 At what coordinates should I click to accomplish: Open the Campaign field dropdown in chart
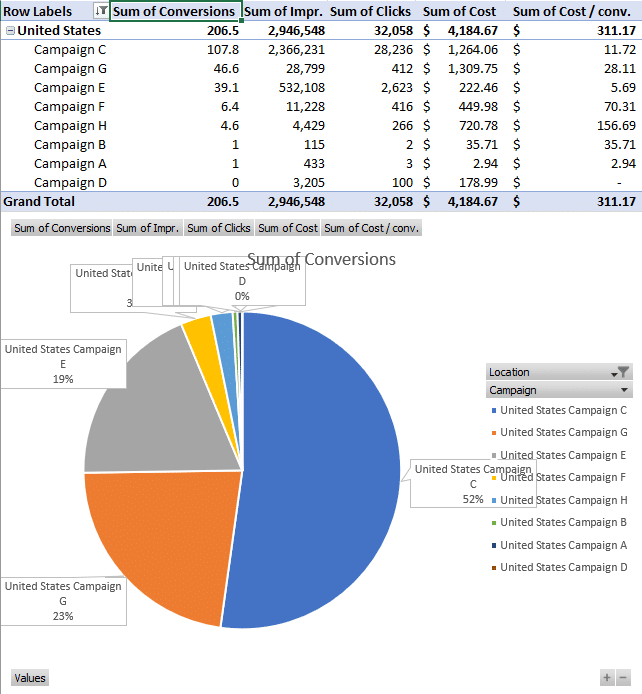pos(624,390)
